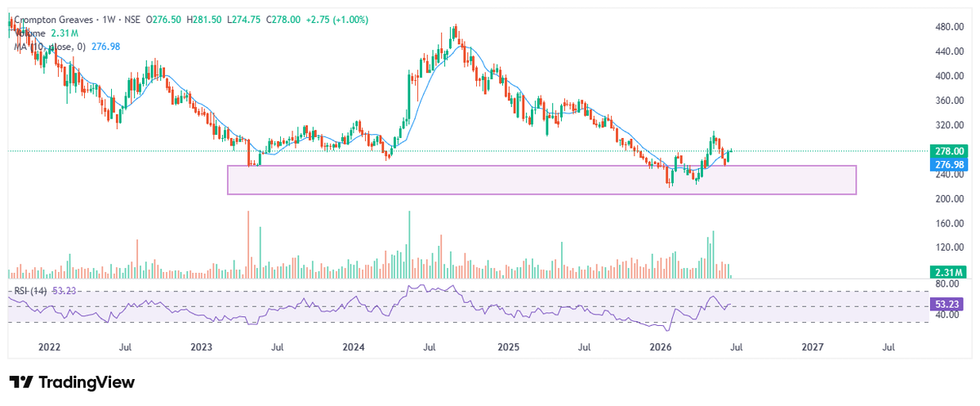Screen dimensions: 980x406
Task: Click the TradingView logo
Action: 72,382
